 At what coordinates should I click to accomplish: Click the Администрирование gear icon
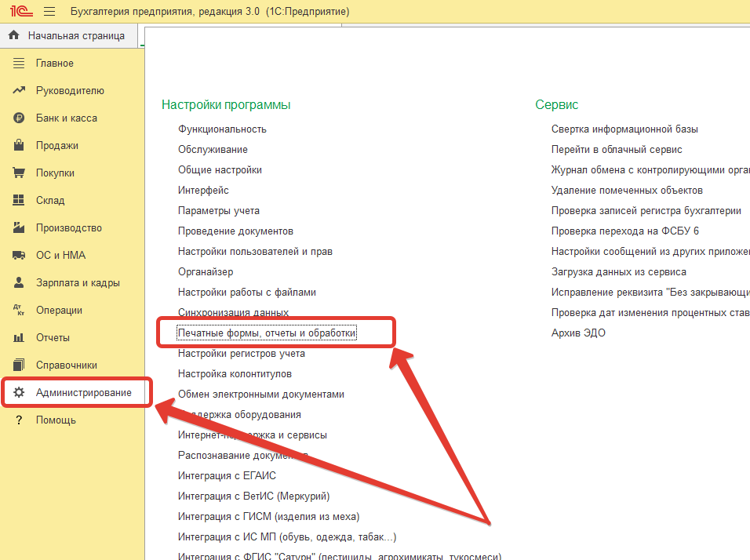pos(19,393)
